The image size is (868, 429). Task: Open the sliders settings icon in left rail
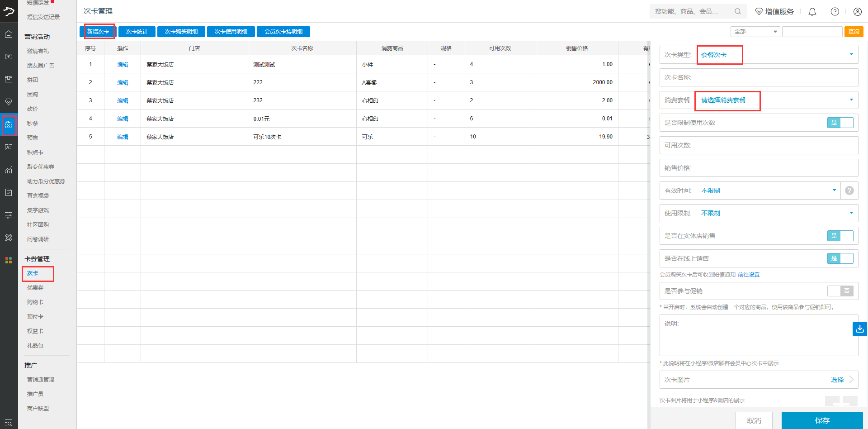point(9,215)
